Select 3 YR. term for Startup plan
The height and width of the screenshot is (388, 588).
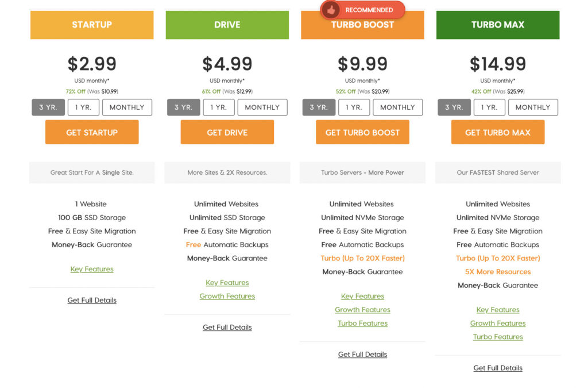(48, 107)
